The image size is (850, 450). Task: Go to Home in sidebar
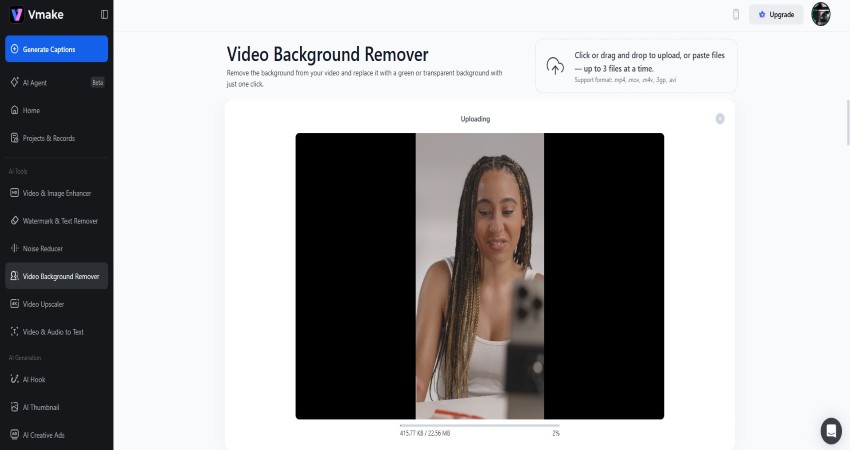click(31, 110)
